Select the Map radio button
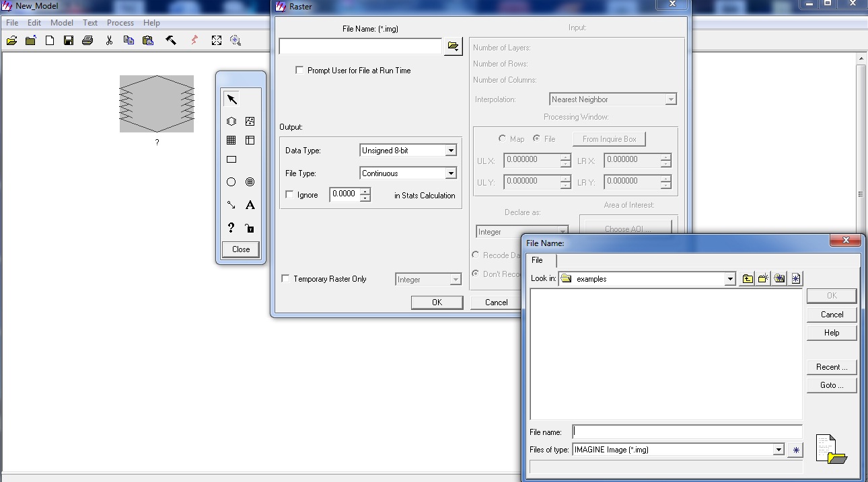The image size is (868, 482). [502, 138]
